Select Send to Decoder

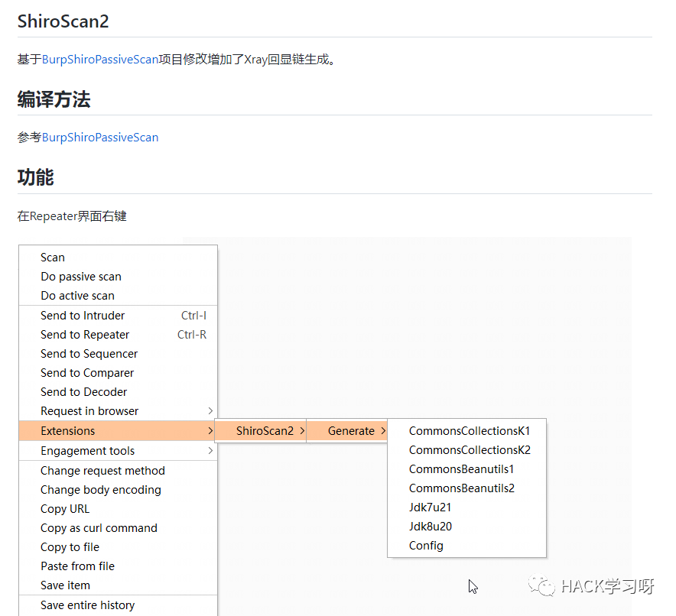tap(118, 392)
